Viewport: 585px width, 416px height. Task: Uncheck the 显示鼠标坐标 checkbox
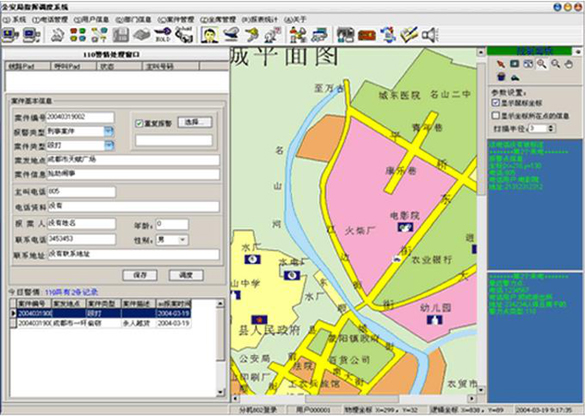[x=495, y=102]
